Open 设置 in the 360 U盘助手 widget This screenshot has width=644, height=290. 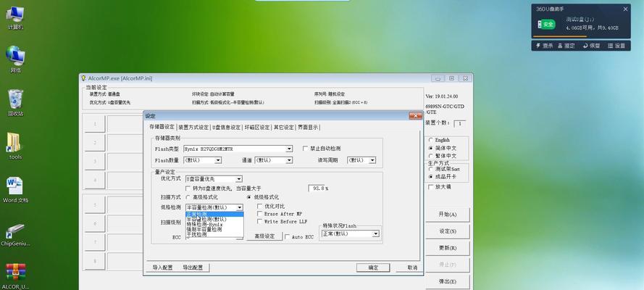click(x=616, y=46)
